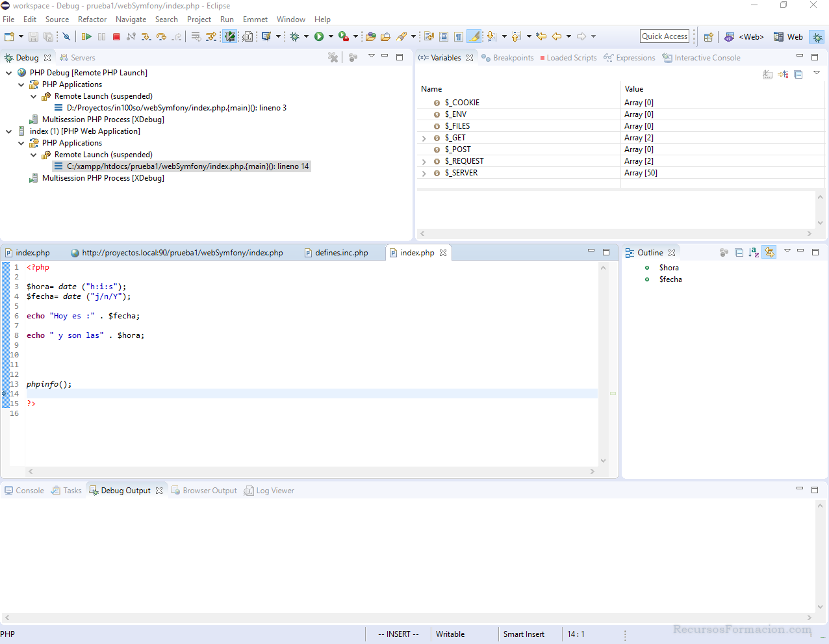The height and width of the screenshot is (644, 829).
Task: Click the Step Over icon
Action: [x=161, y=37]
